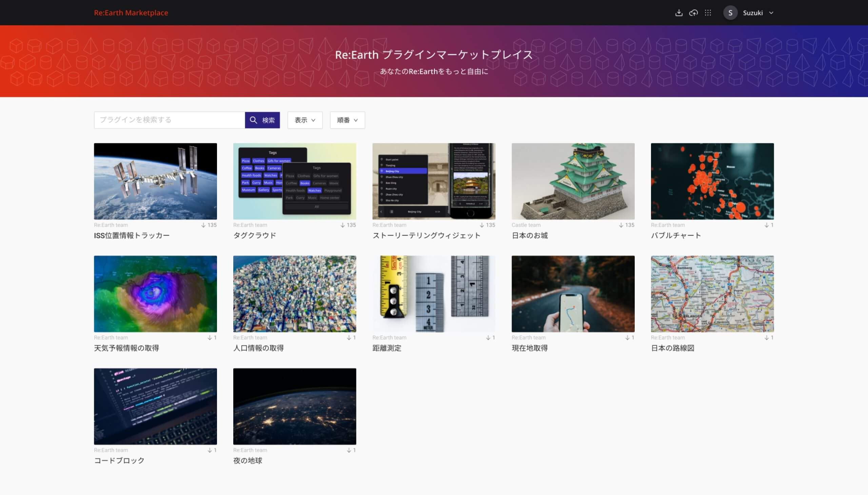Click Re:Earth team under バブルチャート card
868x495 pixels.
click(x=668, y=225)
